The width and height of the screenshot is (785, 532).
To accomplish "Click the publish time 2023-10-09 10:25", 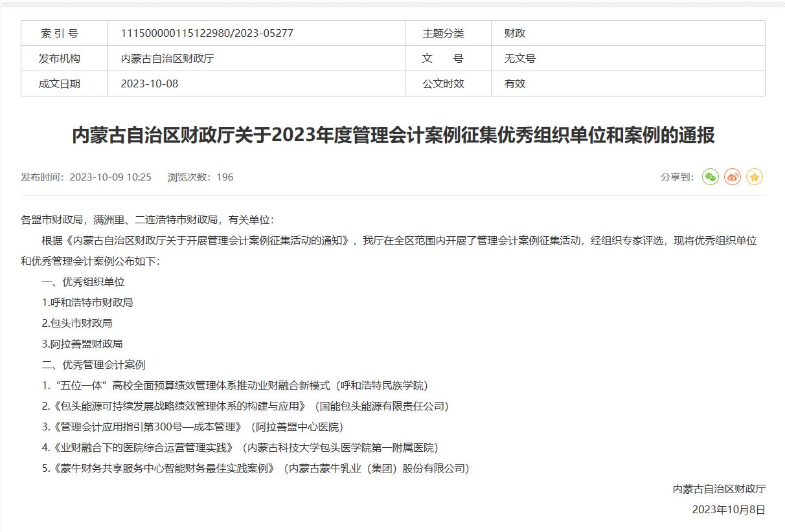I will 110,177.
